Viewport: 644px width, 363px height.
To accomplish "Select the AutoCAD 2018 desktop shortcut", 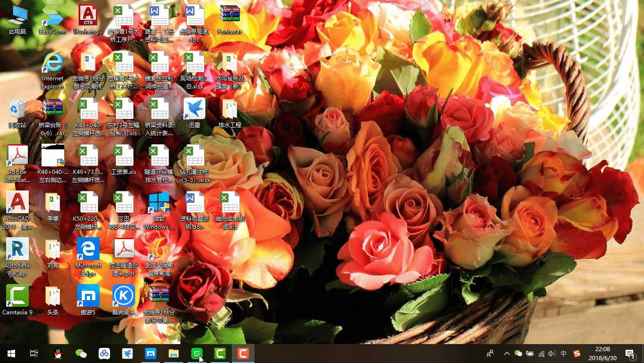I will [17, 210].
